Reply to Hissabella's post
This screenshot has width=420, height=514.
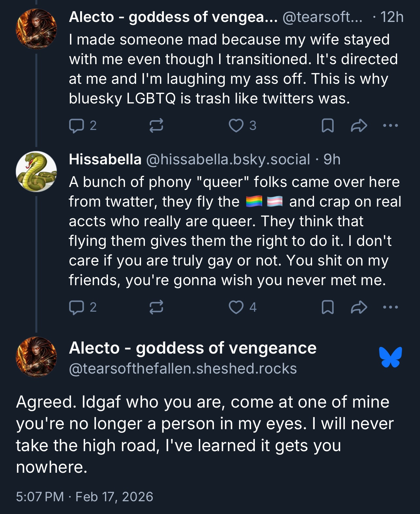point(77,307)
